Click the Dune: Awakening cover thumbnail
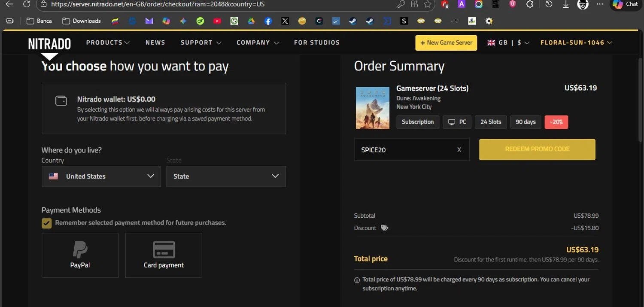The width and height of the screenshot is (644, 307). pos(373,108)
